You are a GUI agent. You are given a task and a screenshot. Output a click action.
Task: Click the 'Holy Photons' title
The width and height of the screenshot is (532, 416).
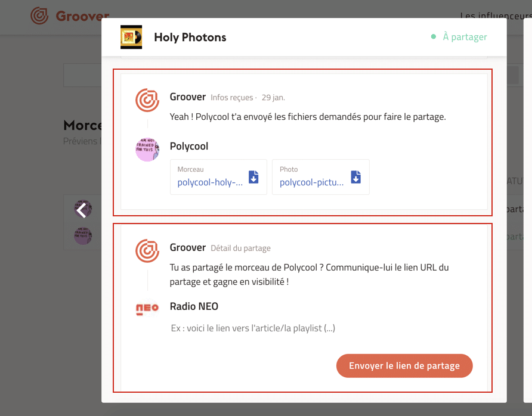190,37
